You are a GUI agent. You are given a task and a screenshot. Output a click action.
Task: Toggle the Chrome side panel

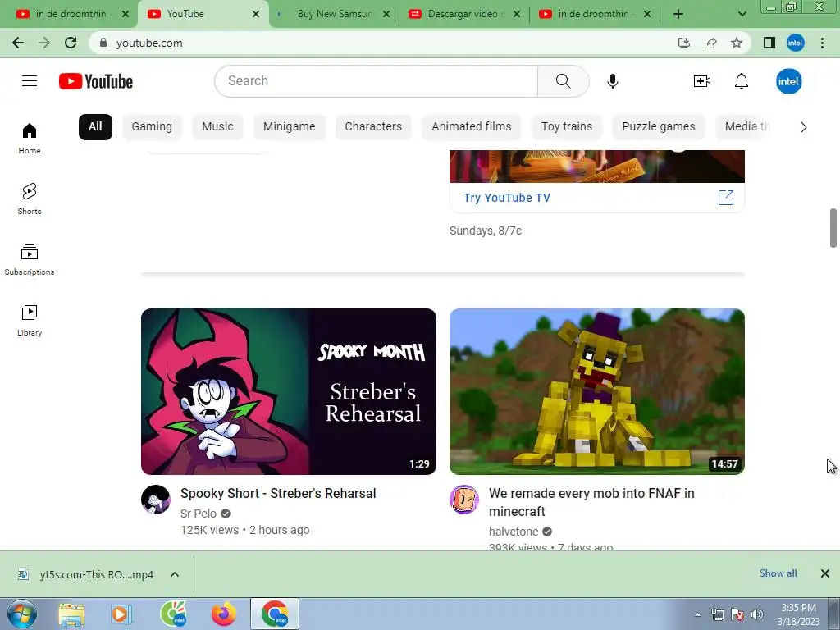tap(769, 43)
